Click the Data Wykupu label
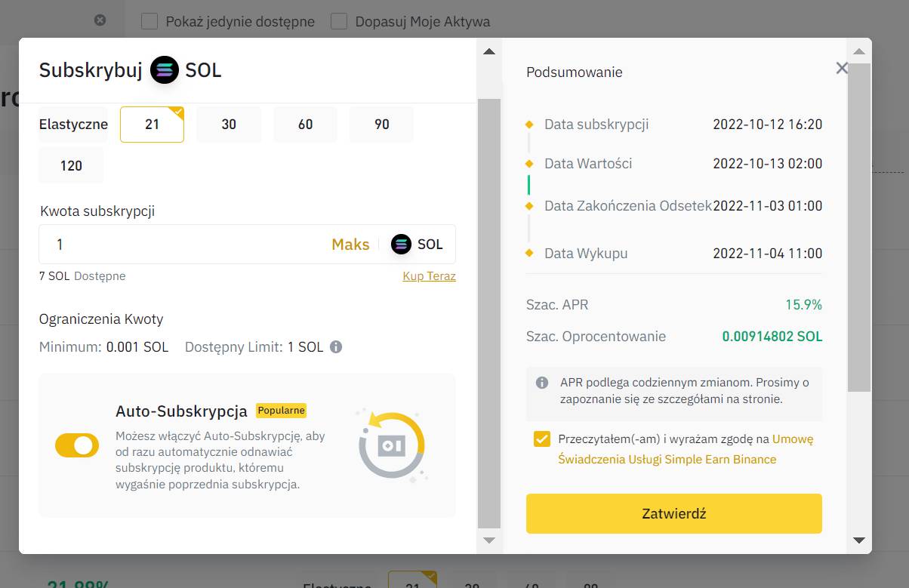The height and width of the screenshot is (588, 909). [x=586, y=254]
